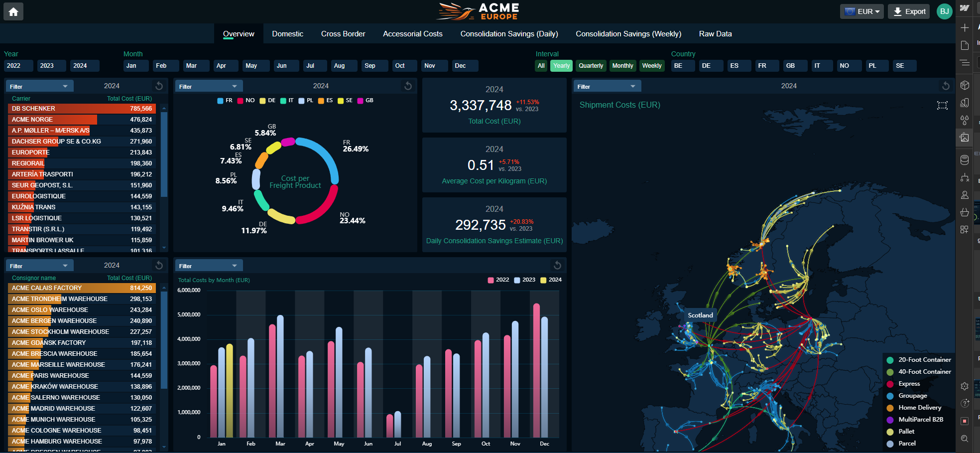Screen dimensions: 980x453
Task: Open Settings via the gear icon in the right sidebar
Action: [965, 386]
